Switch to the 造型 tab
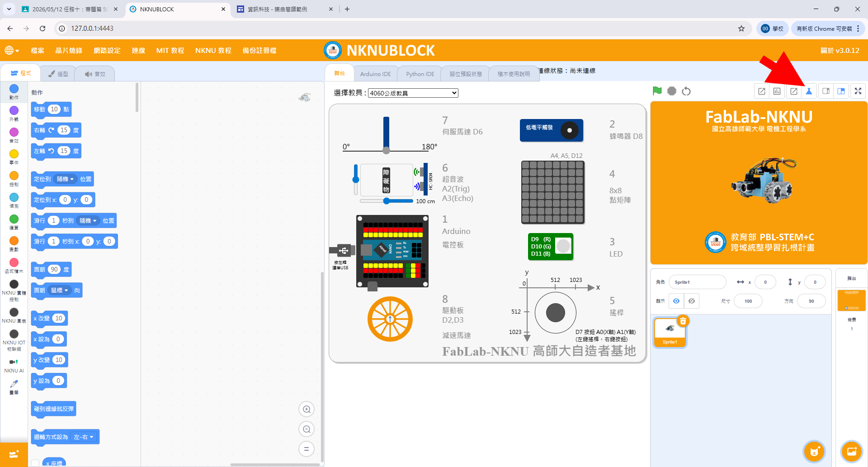The width and height of the screenshot is (868, 467). coord(58,74)
